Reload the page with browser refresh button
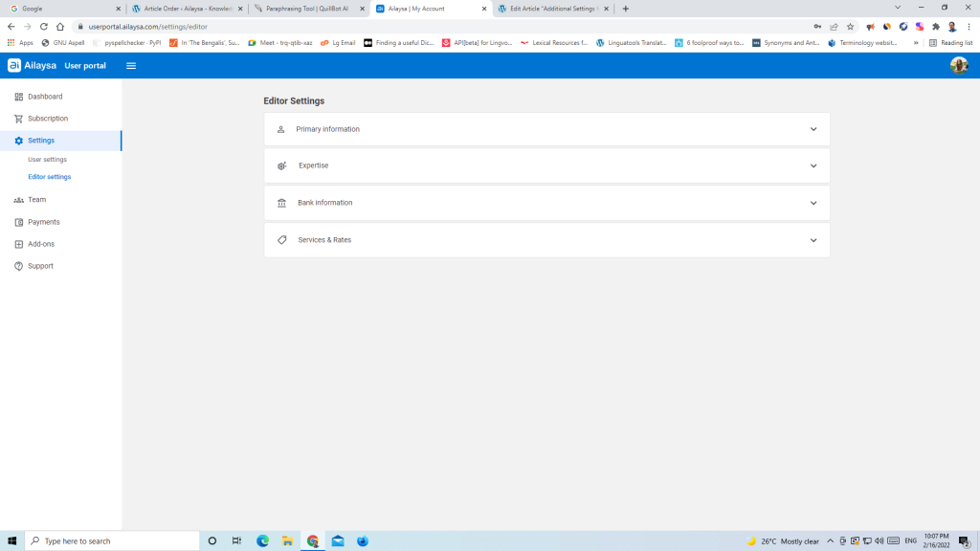The image size is (980, 551). (43, 27)
